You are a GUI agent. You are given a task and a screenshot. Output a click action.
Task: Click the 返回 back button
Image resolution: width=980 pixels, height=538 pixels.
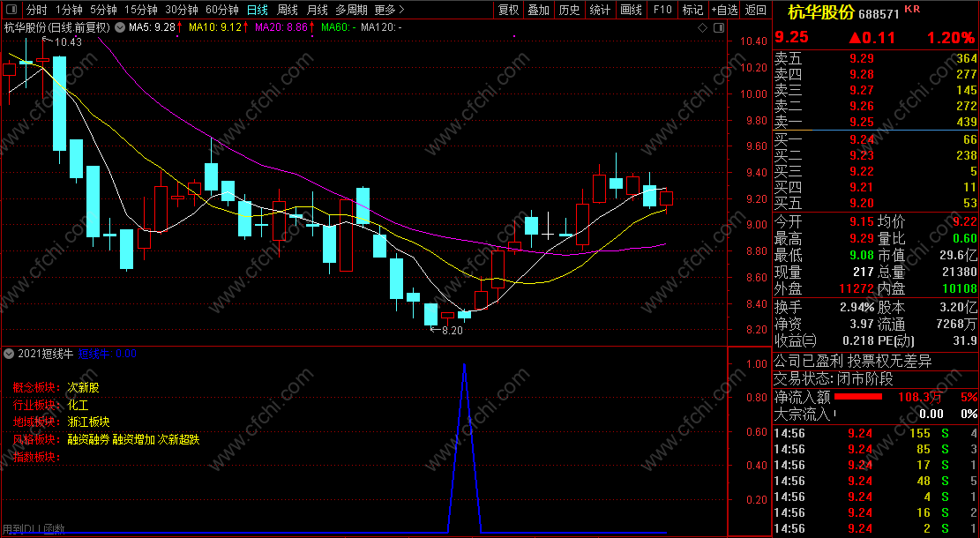756,10
